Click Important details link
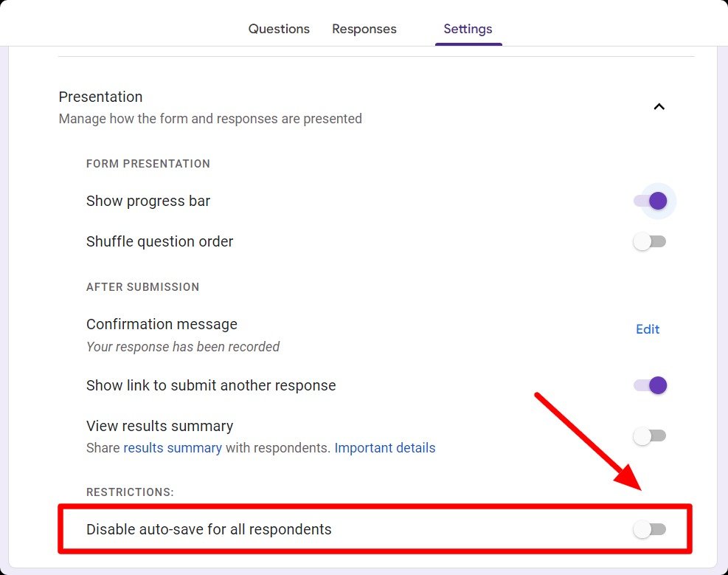 [385, 447]
